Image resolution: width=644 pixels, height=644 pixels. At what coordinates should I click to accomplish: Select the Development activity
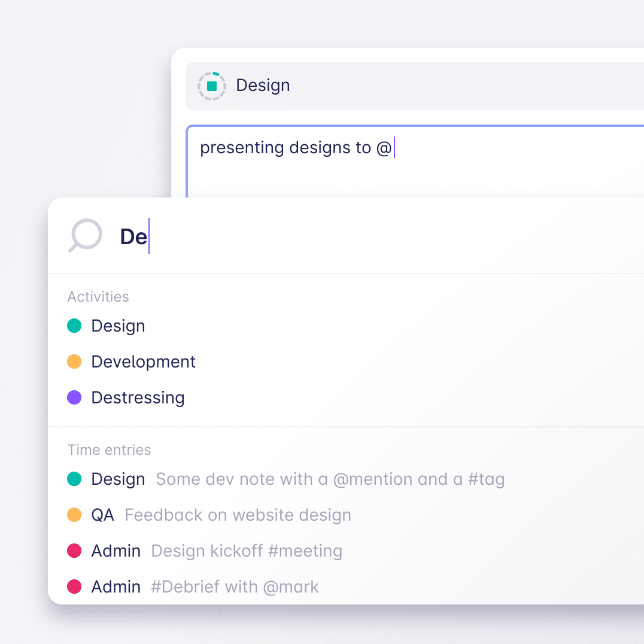[143, 362]
